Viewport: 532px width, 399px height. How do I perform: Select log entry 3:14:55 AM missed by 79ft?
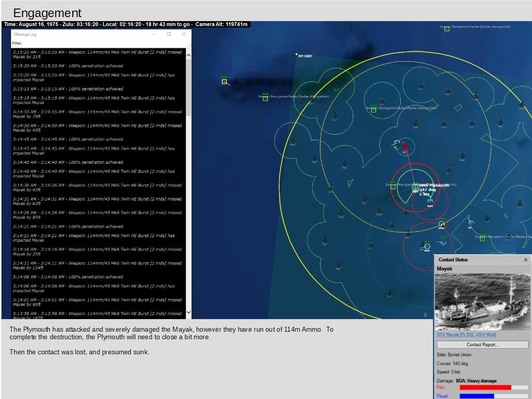tap(98, 114)
